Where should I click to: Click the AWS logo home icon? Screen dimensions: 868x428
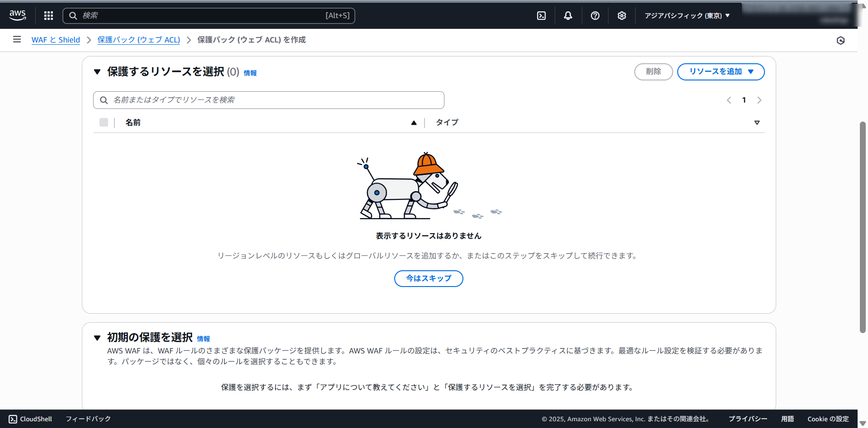tap(18, 15)
